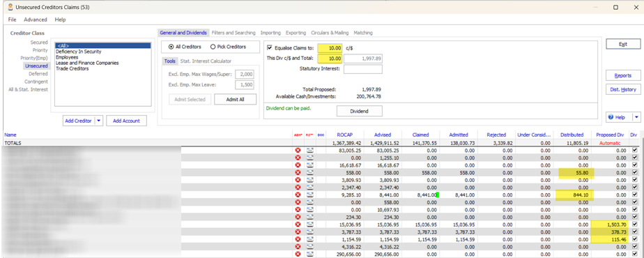This screenshot has width=644, height=258.
Task: Open the envelope icon in the 15,036.95 row
Action: pos(310,225)
